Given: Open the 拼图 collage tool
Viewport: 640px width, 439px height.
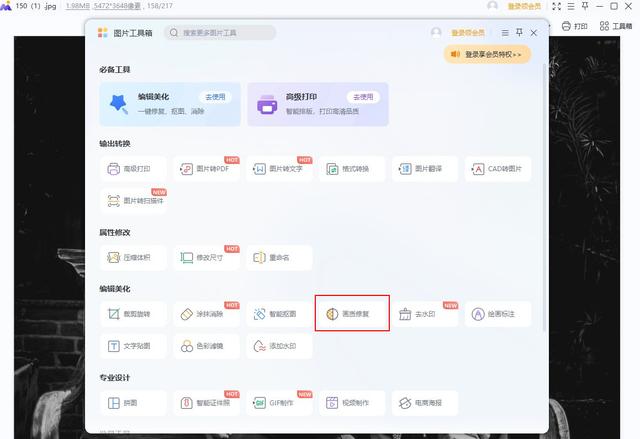Looking at the screenshot, I should (133, 403).
